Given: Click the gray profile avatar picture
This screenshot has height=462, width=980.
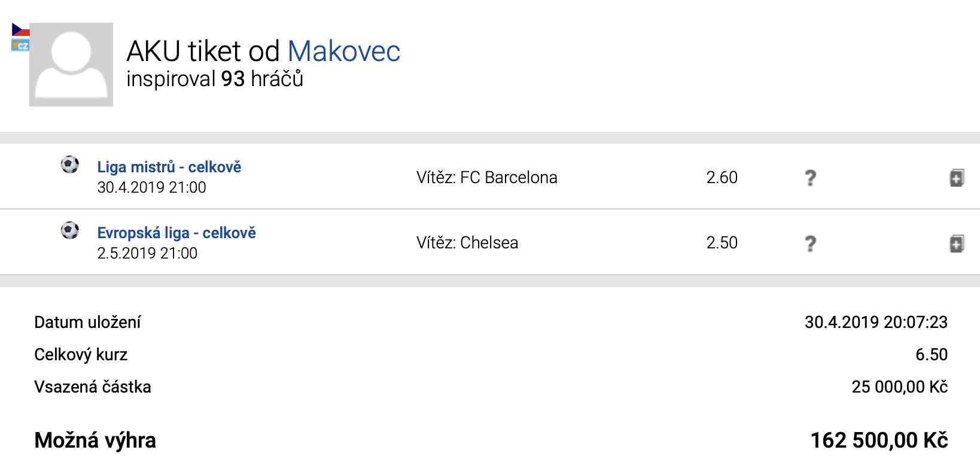Looking at the screenshot, I should [x=71, y=65].
